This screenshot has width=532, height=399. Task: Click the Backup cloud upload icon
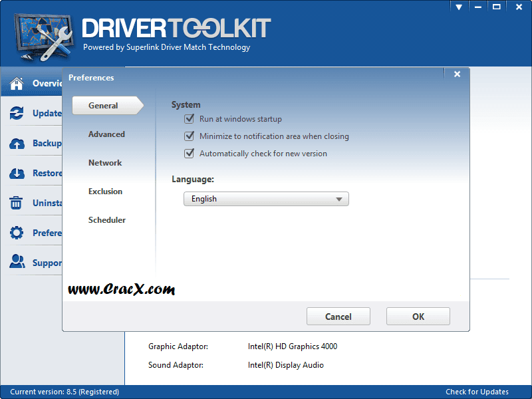pos(17,144)
